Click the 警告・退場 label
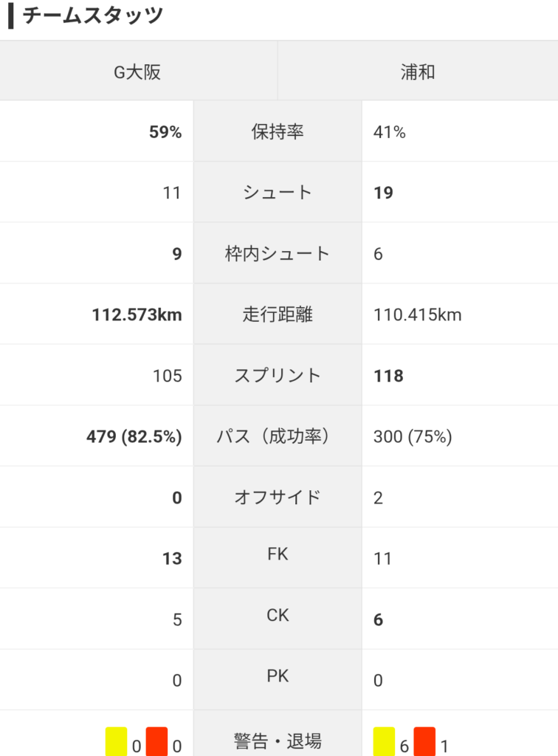Screen dimensions: 558x756 click(x=278, y=740)
